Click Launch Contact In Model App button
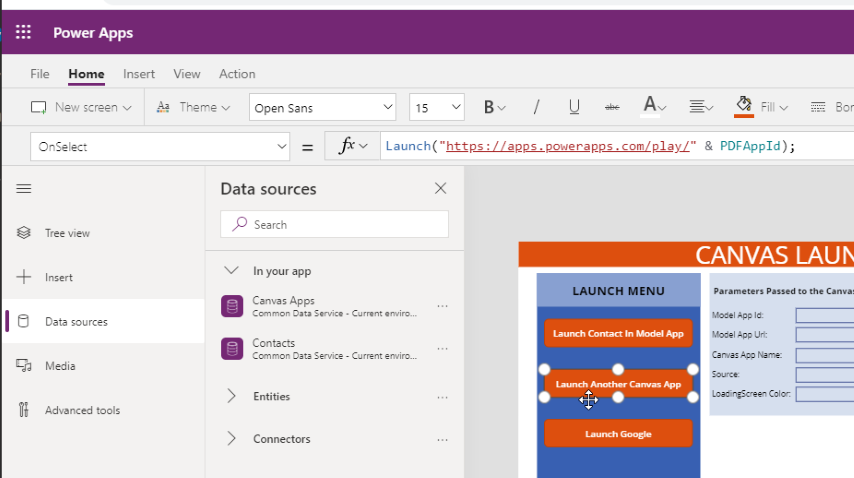The width and height of the screenshot is (854, 478). (x=618, y=333)
